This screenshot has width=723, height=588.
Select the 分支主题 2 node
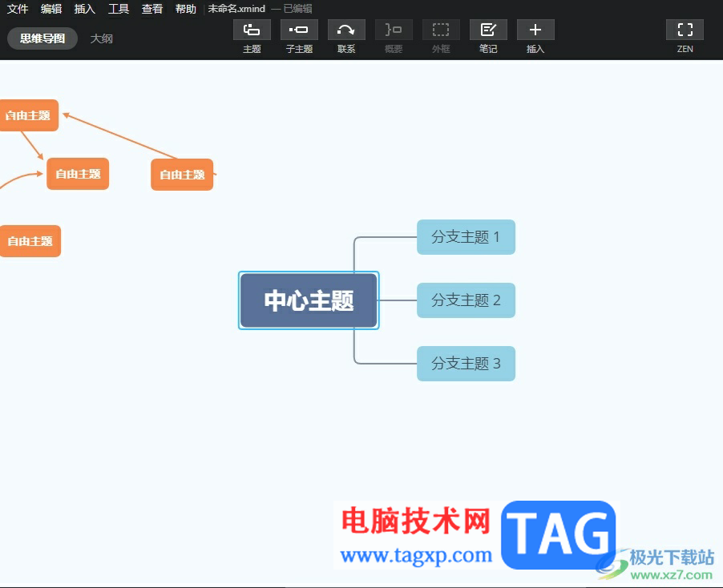pos(466,300)
